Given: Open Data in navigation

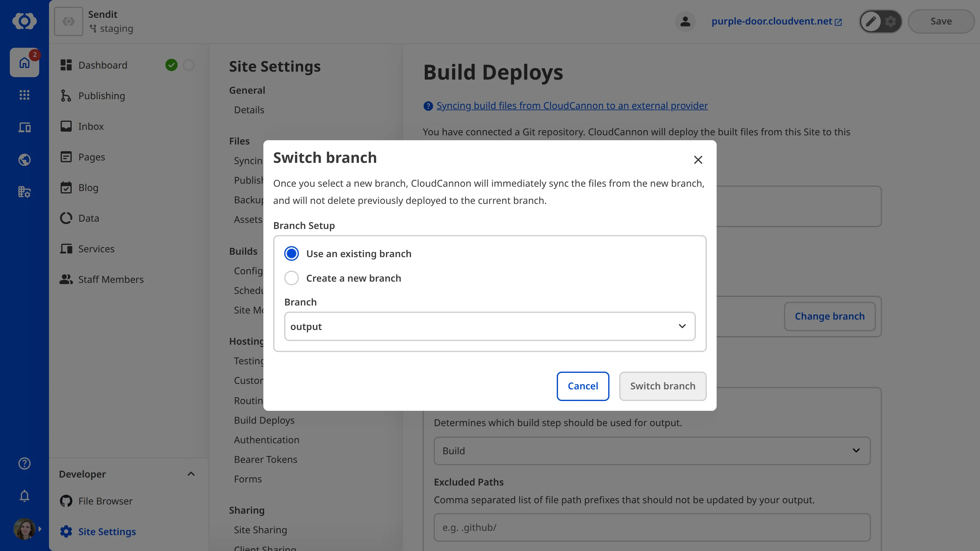Looking at the screenshot, I should point(89,218).
